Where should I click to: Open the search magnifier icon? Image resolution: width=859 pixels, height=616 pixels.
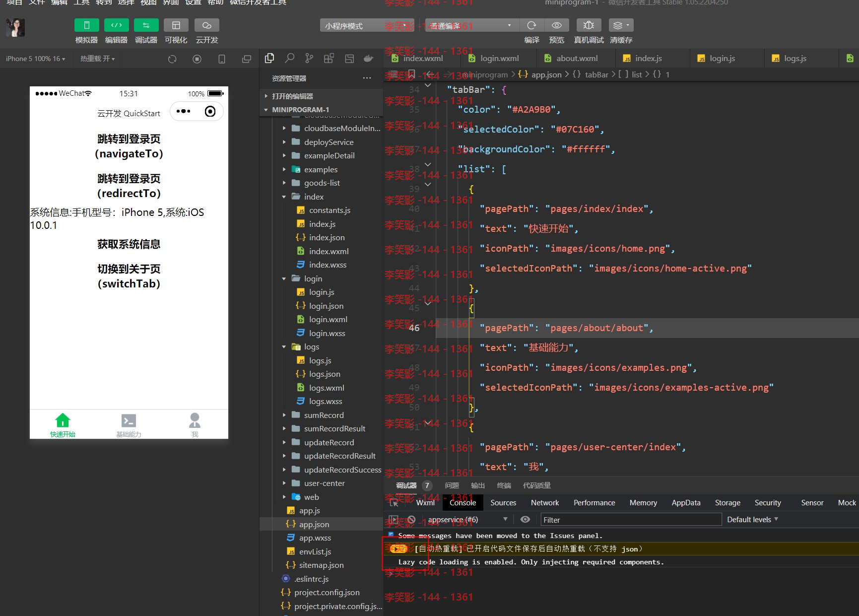point(289,58)
